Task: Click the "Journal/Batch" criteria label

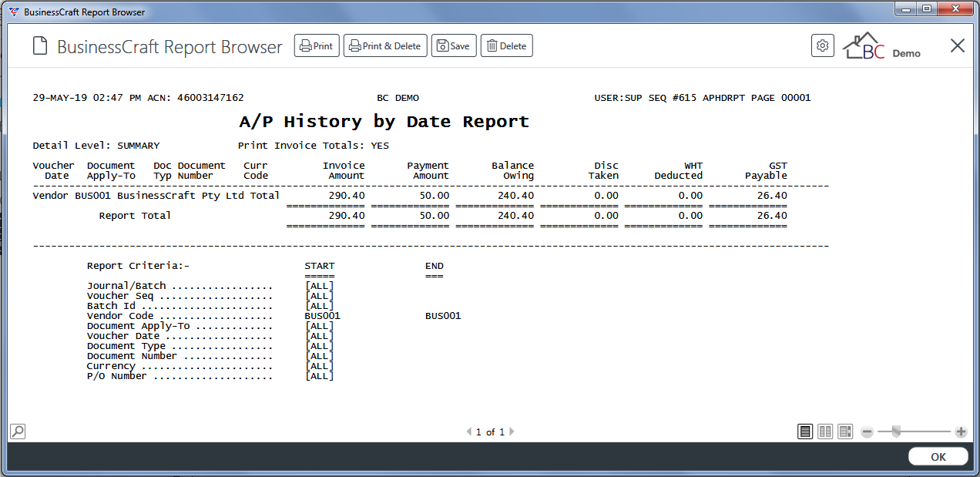Action: coord(126,286)
